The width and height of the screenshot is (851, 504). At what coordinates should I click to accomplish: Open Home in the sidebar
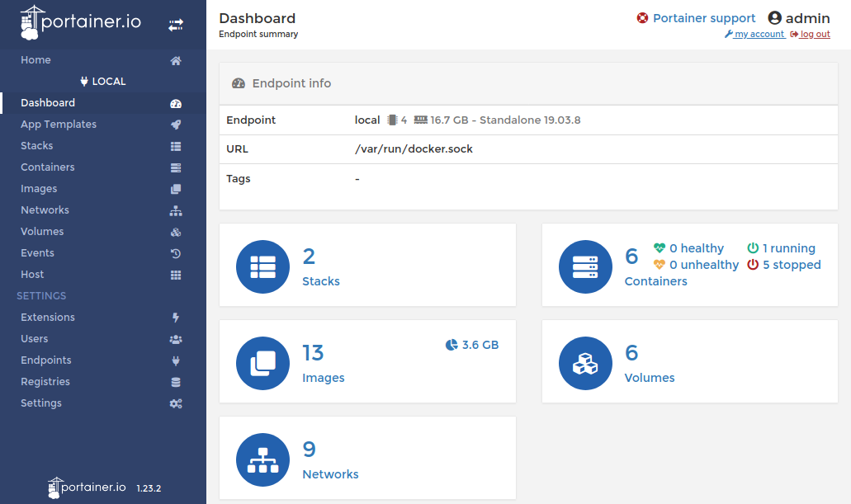(35, 60)
